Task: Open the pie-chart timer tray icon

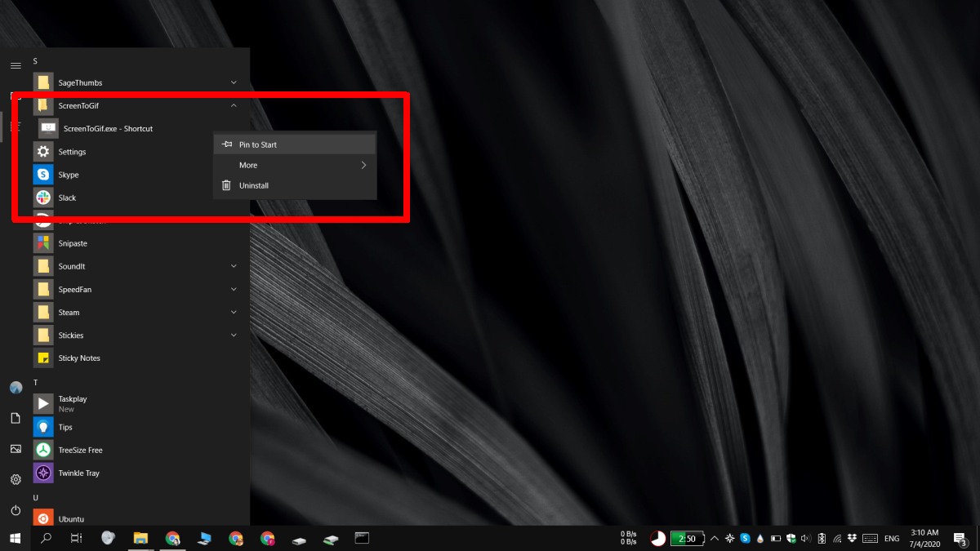Action: click(x=657, y=538)
